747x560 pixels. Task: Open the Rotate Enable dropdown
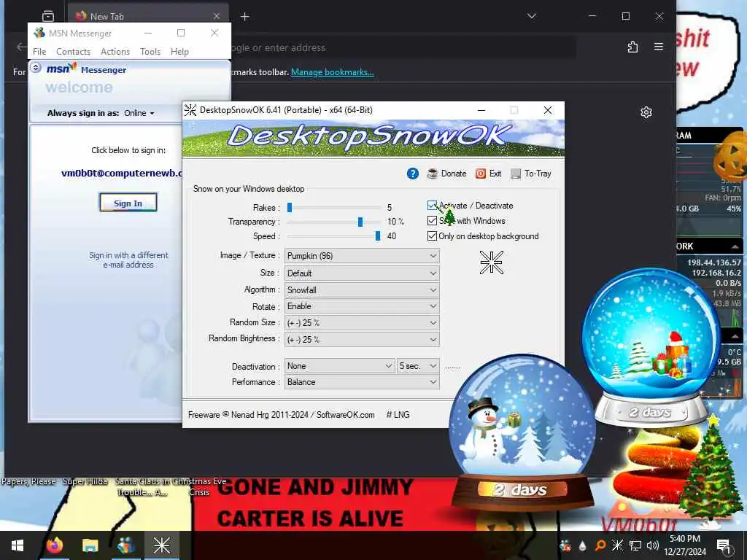[x=362, y=306]
